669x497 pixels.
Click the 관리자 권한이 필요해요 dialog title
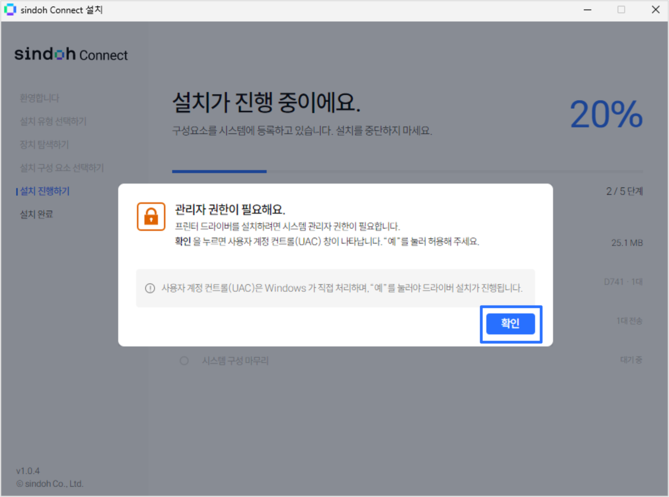click(x=230, y=209)
